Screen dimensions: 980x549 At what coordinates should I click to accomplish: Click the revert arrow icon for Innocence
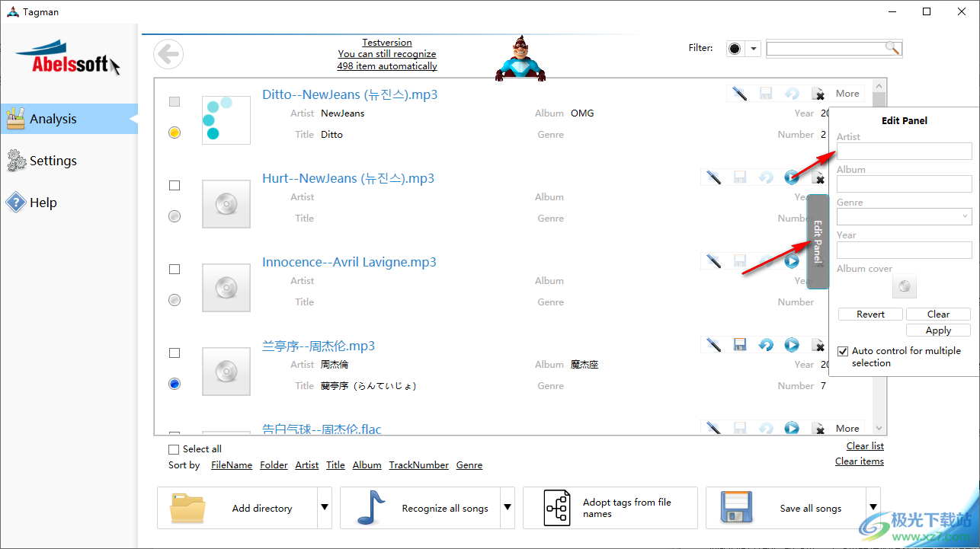click(x=765, y=260)
